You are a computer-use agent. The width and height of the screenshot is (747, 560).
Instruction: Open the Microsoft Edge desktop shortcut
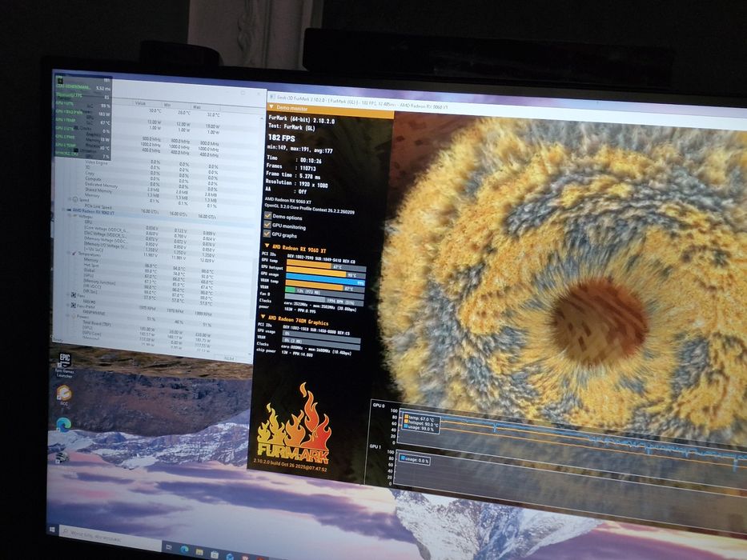click(63, 423)
